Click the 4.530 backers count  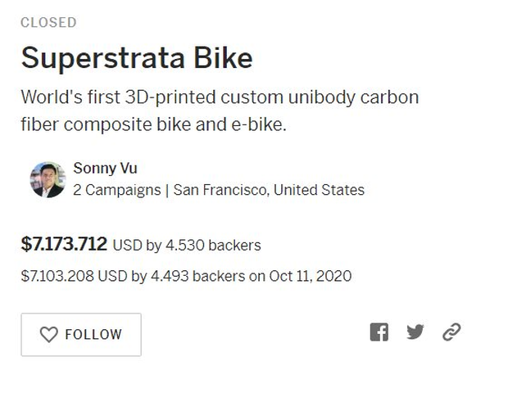(213, 246)
